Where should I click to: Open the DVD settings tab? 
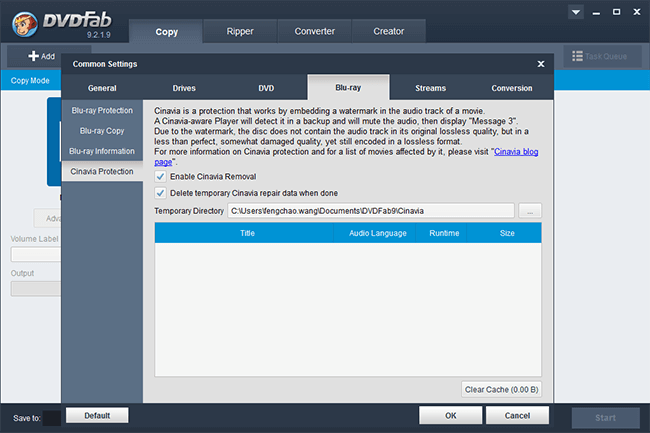tap(266, 88)
